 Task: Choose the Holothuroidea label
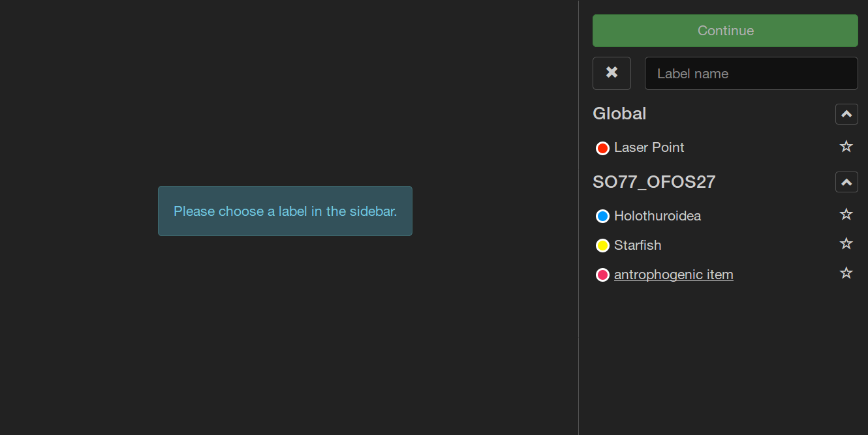click(657, 216)
